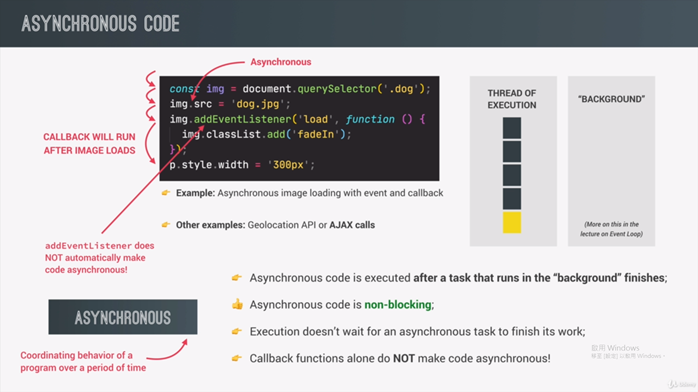Select the hand bullet before "Asynchronous code is executed"
The width and height of the screenshot is (698, 392).
pyautogui.click(x=237, y=278)
